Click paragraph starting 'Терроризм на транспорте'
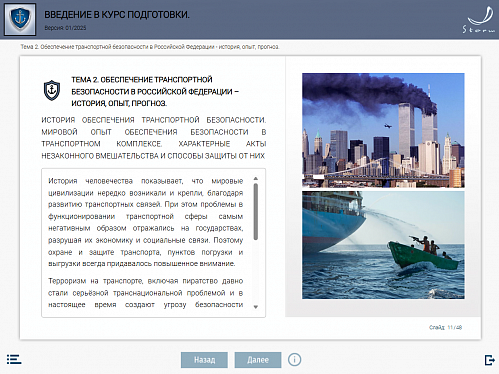This screenshot has width=499, height=374. (146, 293)
